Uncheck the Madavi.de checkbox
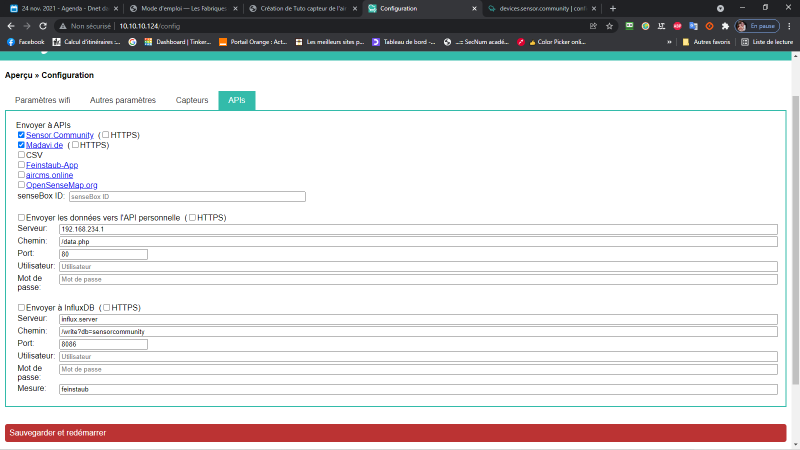Image resolution: width=800 pixels, height=450 pixels. [21, 145]
